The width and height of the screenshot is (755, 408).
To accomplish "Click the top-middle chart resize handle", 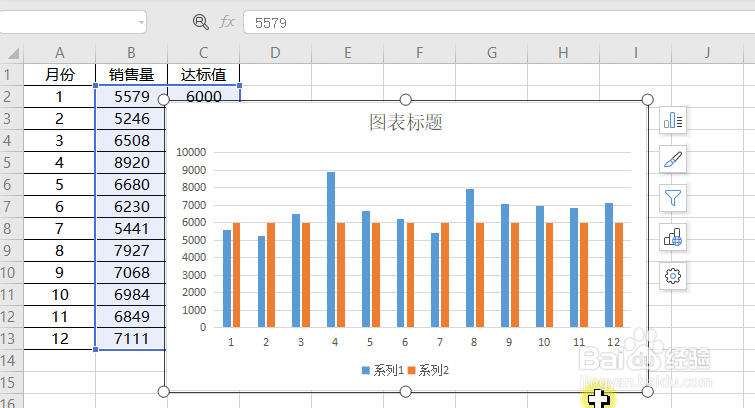I will click(x=406, y=100).
